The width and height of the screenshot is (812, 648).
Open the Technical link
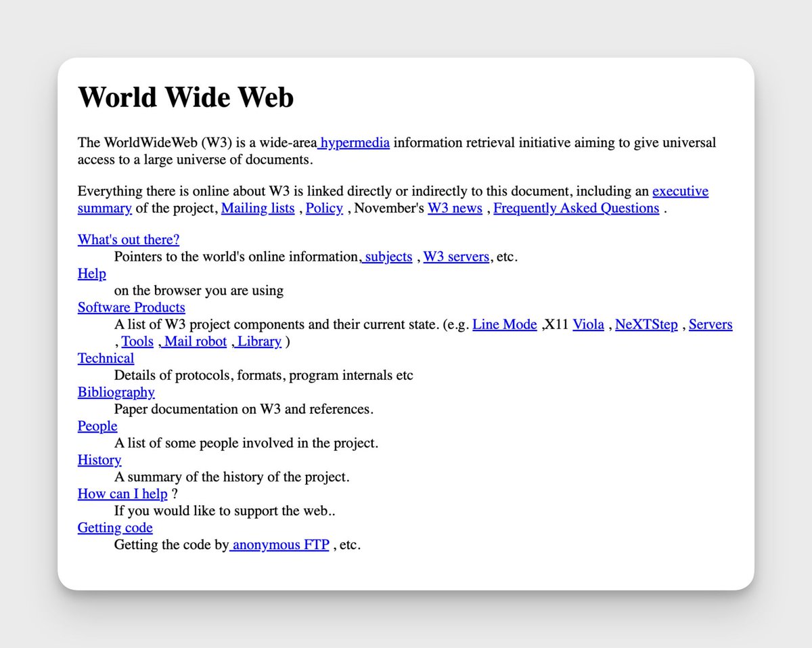(106, 359)
